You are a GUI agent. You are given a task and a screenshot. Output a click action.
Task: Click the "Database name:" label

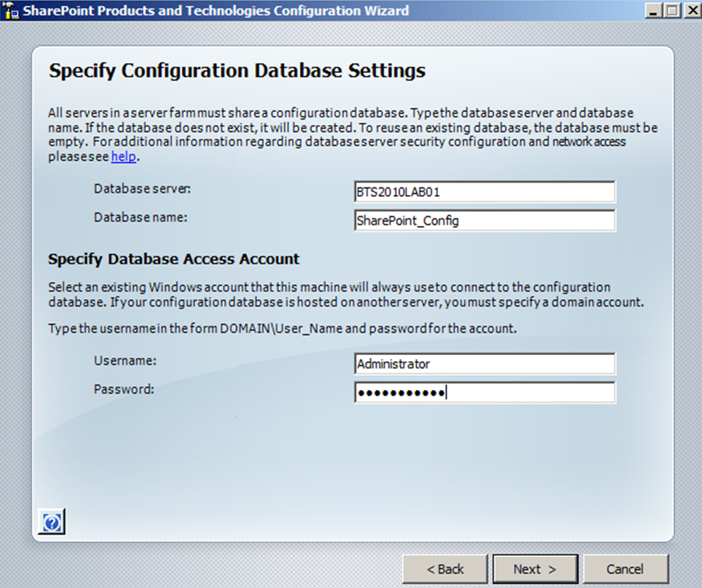141,217
